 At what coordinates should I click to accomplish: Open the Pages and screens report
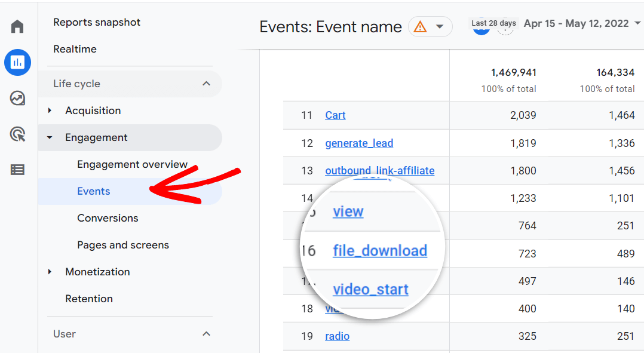(x=122, y=245)
